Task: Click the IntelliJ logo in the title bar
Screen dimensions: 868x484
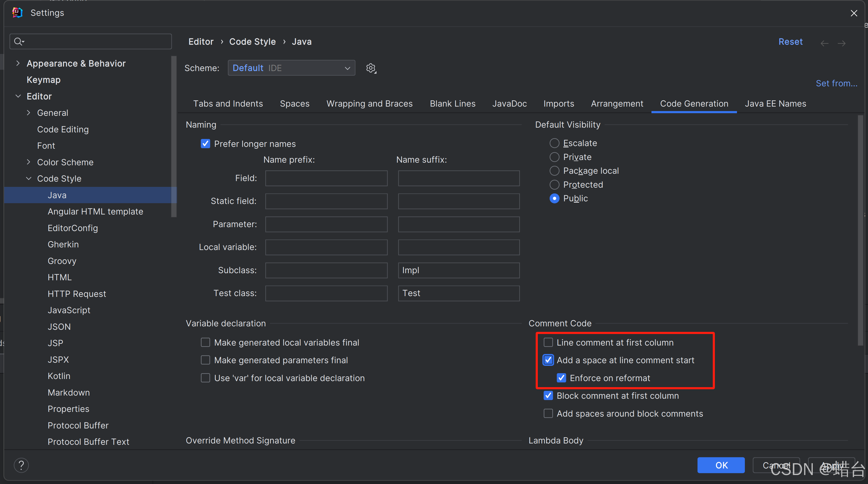Action: [x=17, y=13]
